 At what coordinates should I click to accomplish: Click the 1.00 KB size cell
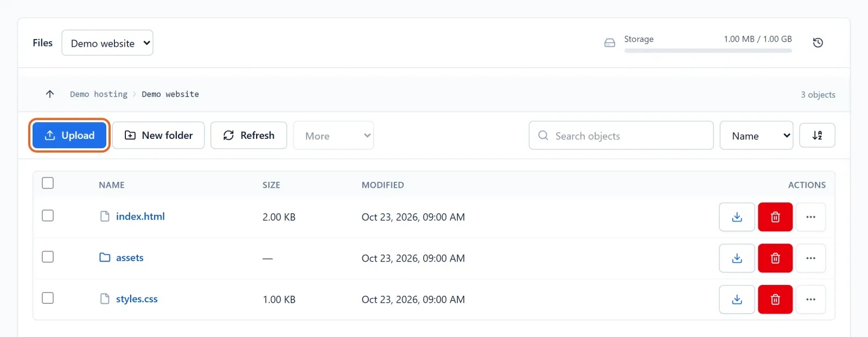coord(279,300)
